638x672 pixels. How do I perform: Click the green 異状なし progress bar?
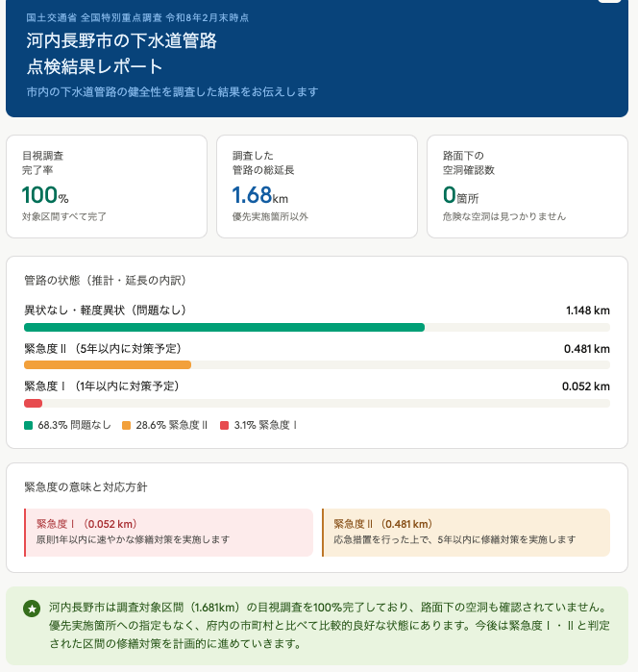pyautogui.click(x=224, y=328)
